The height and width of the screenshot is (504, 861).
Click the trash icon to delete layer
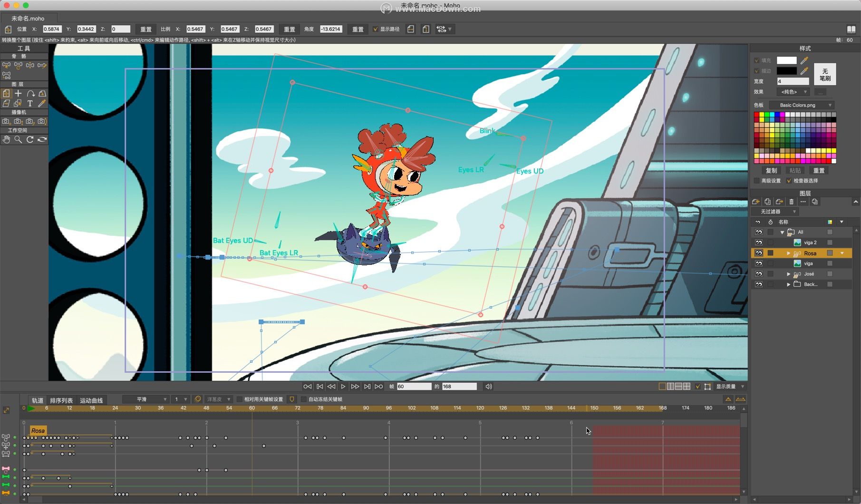pos(791,202)
